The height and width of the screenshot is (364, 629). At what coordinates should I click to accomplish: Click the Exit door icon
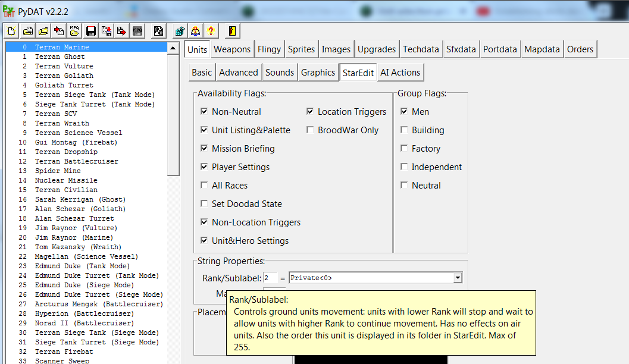click(x=233, y=31)
